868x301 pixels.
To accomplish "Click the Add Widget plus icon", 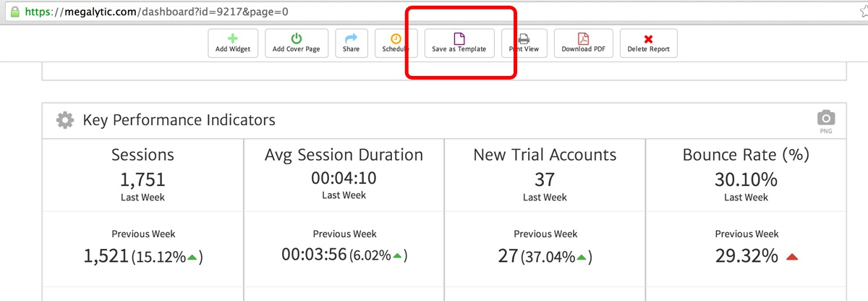I will point(232,38).
